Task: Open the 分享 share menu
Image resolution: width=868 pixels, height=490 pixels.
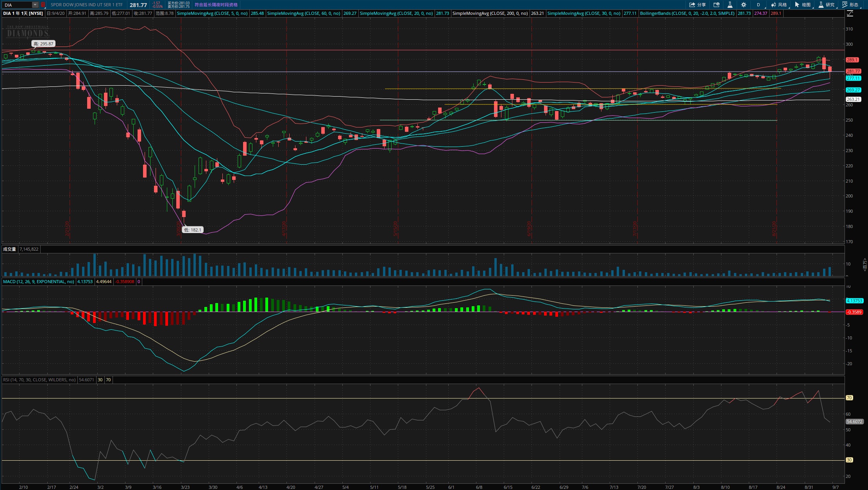Action: click(x=697, y=5)
